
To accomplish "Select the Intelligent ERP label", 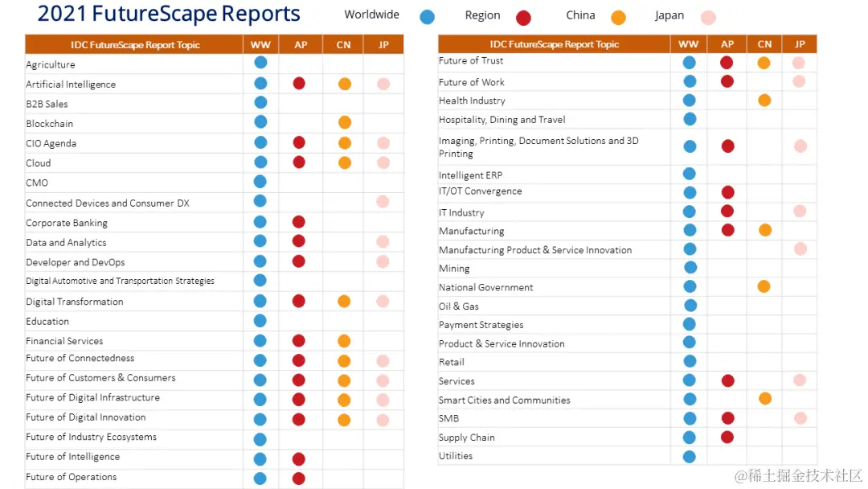I will pyautogui.click(x=470, y=175).
